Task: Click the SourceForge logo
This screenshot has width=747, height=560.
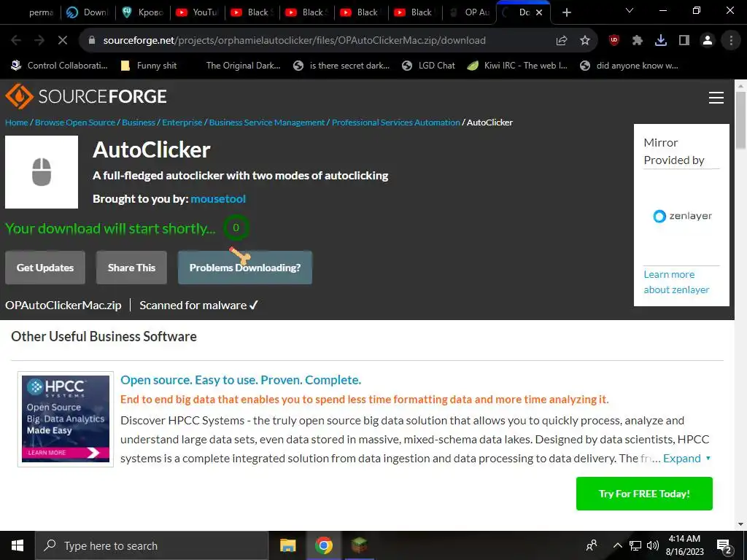Action: tap(86, 97)
